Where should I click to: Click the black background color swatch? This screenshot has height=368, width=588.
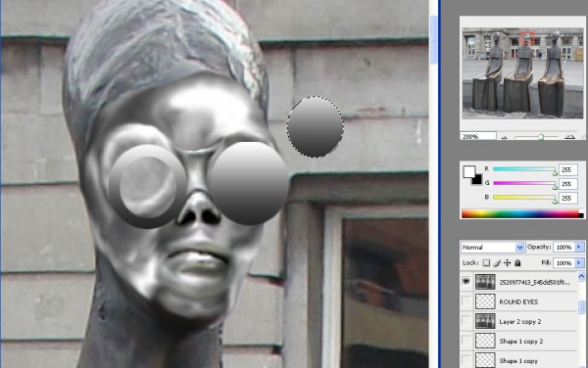[x=478, y=181]
